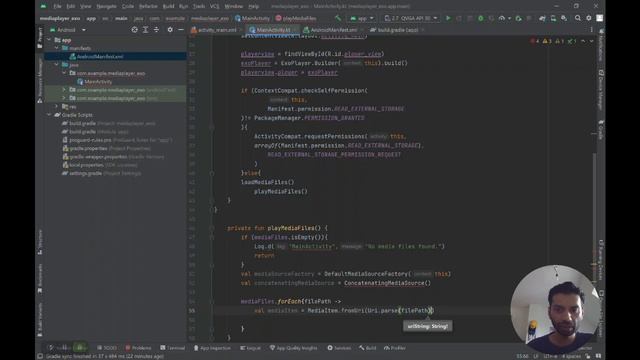
Task: Open IDE settings gear in main toolbar
Action: click(x=589, y=18)
